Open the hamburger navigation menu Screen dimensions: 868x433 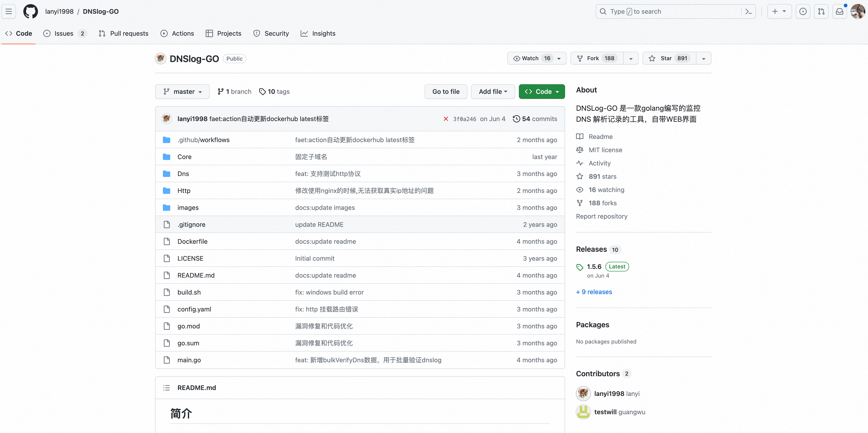click(x=9, y=11)
